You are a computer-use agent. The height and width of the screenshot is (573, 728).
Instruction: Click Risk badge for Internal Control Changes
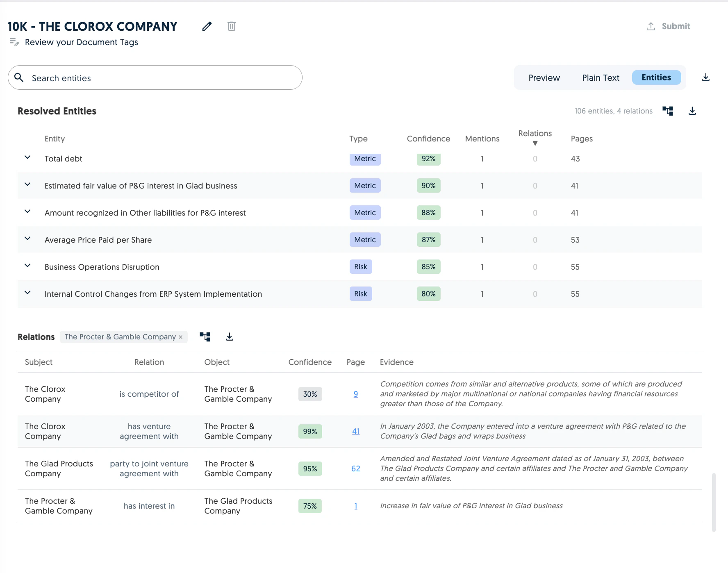tap(361, 294)
